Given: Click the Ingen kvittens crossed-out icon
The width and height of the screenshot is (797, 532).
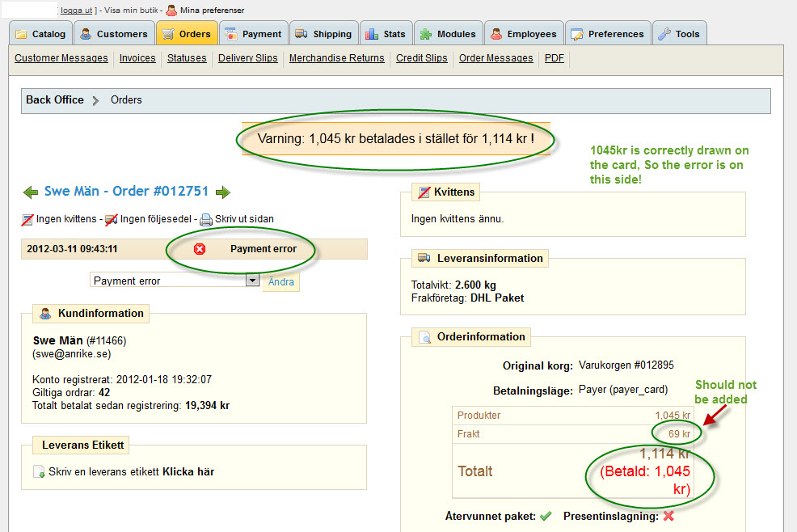Looking at the screenshot, I should [27, 220].
